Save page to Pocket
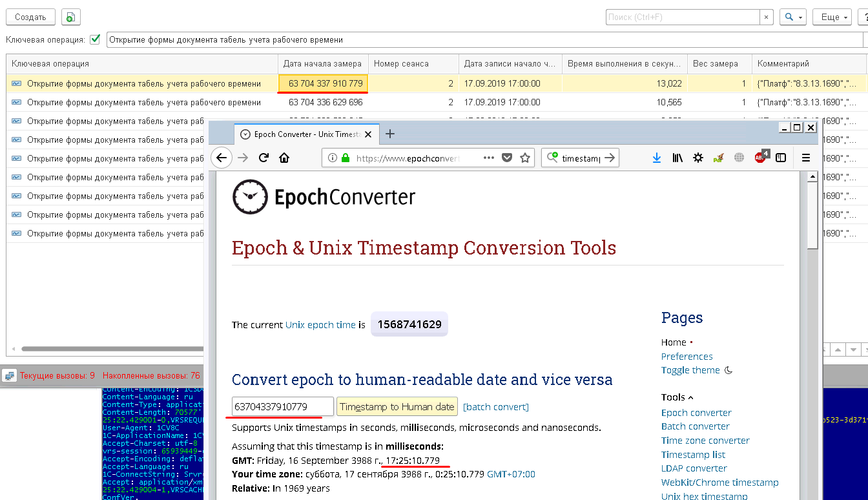Screen dimensions: 868x500 508,158
